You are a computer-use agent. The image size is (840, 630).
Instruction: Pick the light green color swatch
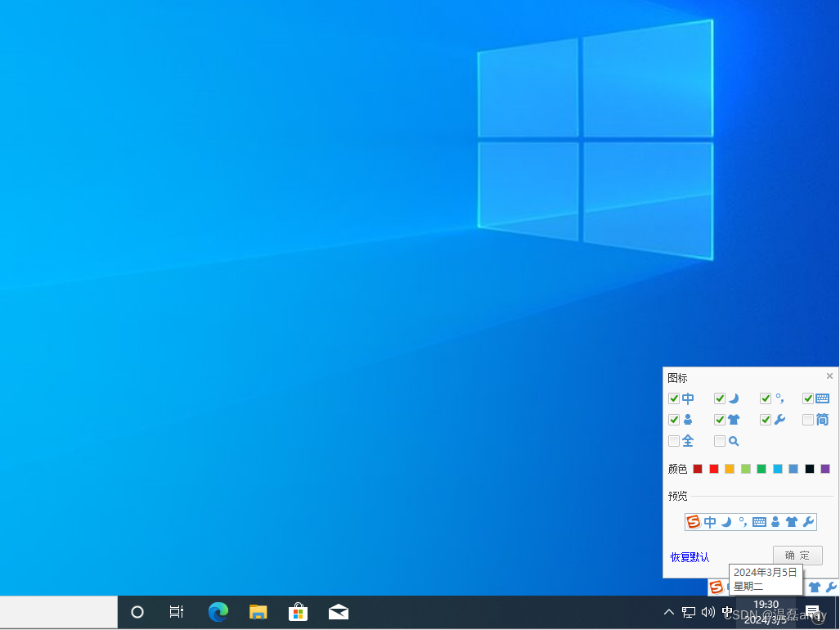point(746,469)
